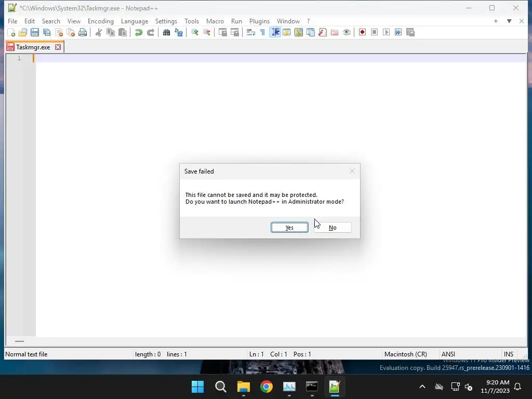Toggle Show All Characters pilcrow icon
The width and height of the screenshot is (532, 399).
click(262, 32)
